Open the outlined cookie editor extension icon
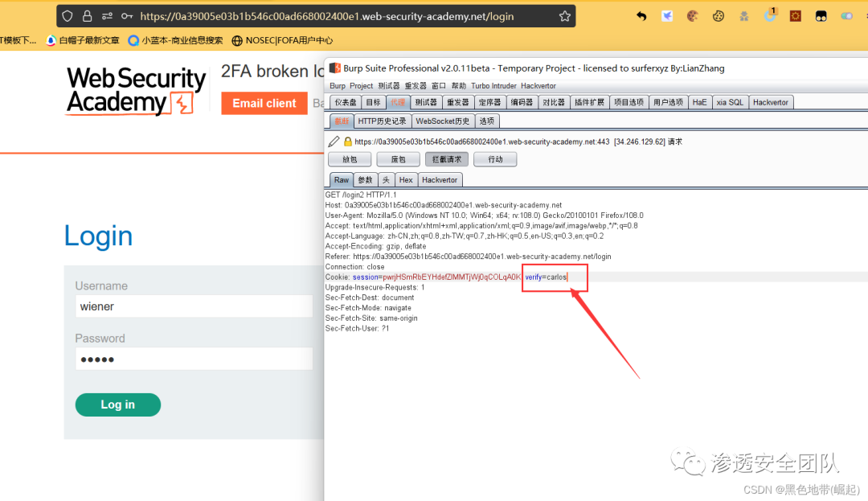 point(718,16)
